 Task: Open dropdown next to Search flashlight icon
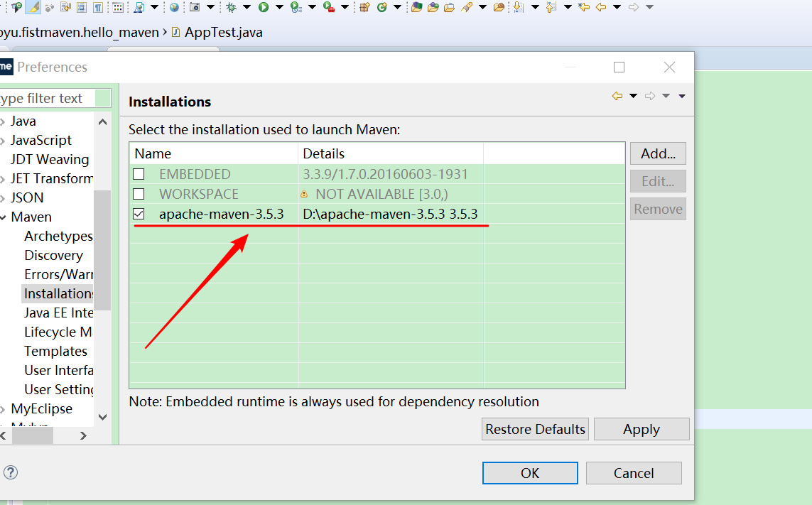482,7
